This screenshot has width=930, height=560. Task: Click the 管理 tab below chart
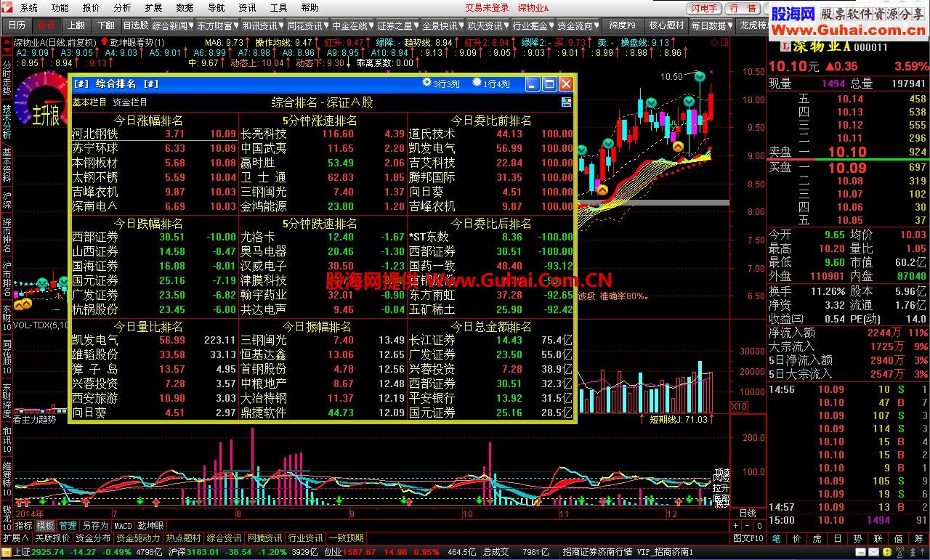68,526
